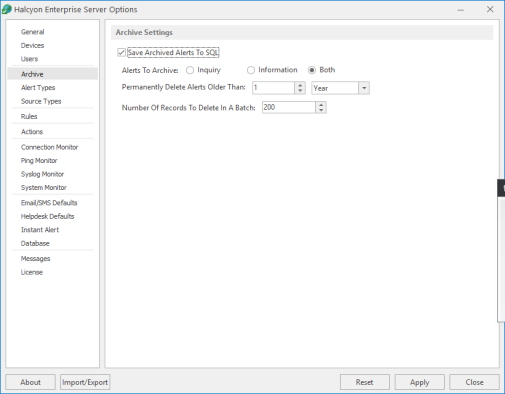The image size is (505, 394).
Task: Open System Monitor settings
Action: click(44, 188)
